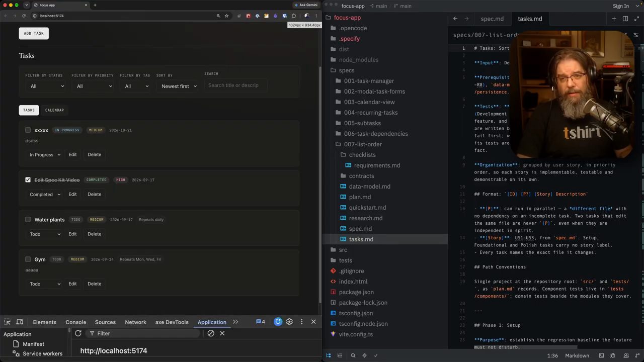Viewport: 644px width, 362px height.
Task: Click the task search input field
Action: click(x=235, y=85)
